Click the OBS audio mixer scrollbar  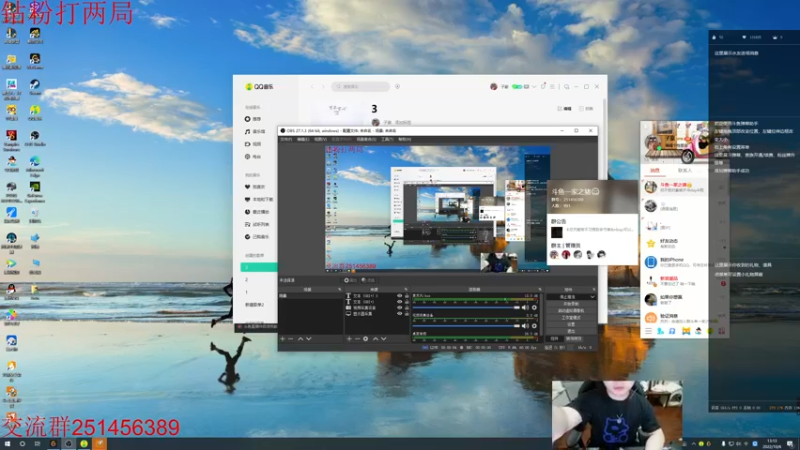pos(541,314)
